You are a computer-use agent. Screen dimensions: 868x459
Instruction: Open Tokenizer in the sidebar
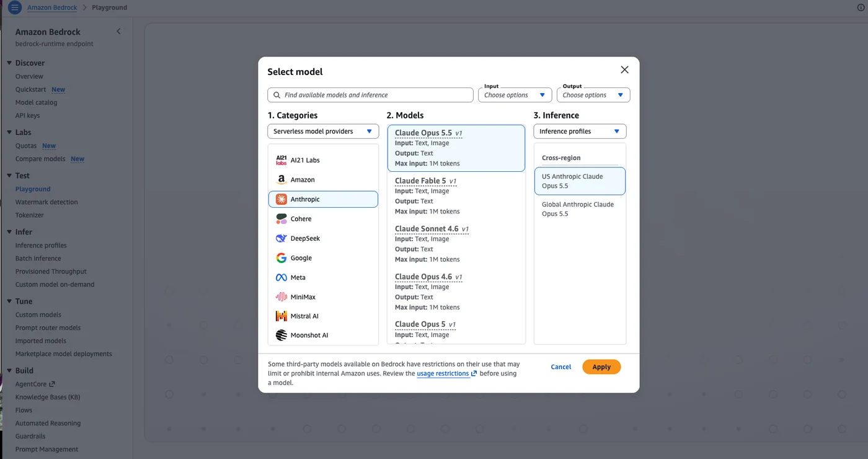(x=30, y=215)
